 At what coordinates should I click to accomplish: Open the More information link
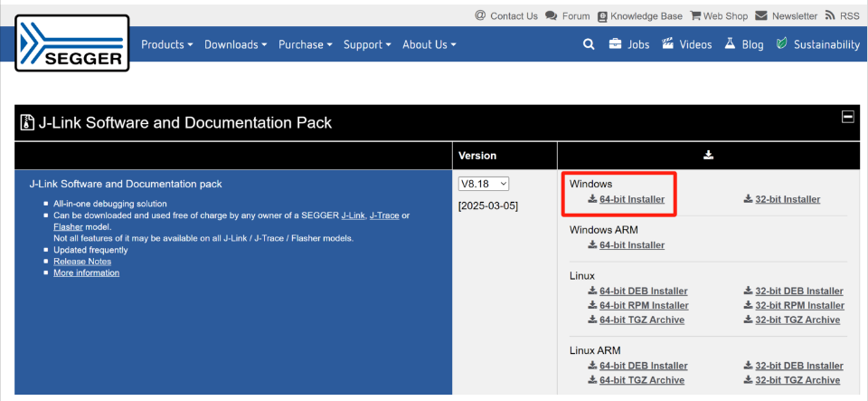[87, 273]
